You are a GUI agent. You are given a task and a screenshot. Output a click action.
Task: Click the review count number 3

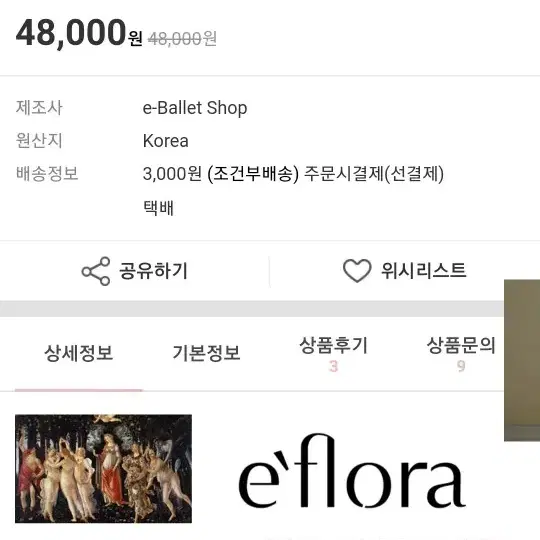(333, 366)
